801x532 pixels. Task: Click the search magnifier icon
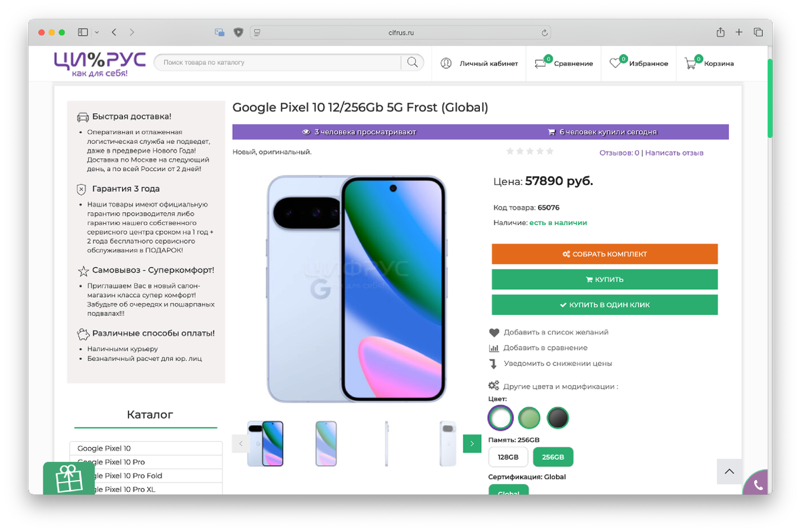(413, 63)
